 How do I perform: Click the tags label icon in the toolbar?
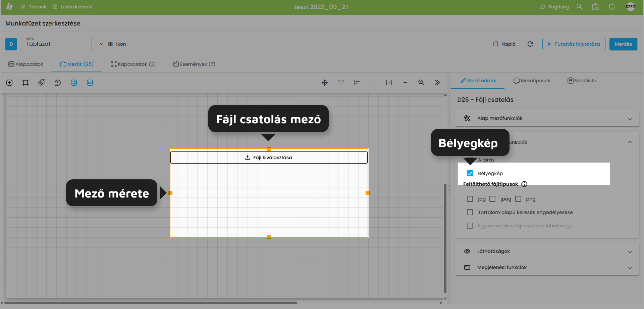pos(42,83)
